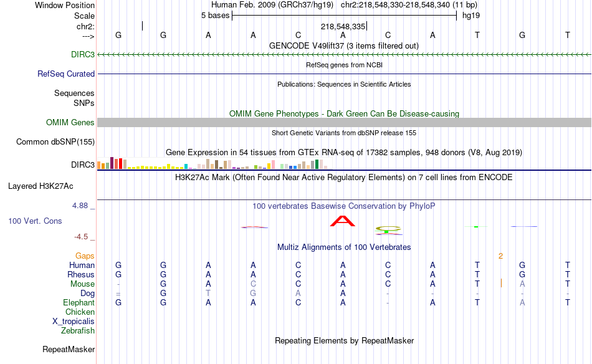Image resolution: width=592 pixels, height=364 pixels.
Task: Click the GENCODE V49lift37 track title
Action: point(344,45)
